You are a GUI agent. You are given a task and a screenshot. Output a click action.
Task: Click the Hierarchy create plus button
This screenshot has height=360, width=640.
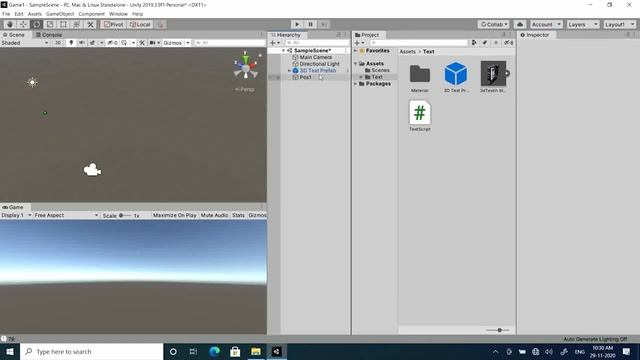pyautogui.click(x=275, y=43)
